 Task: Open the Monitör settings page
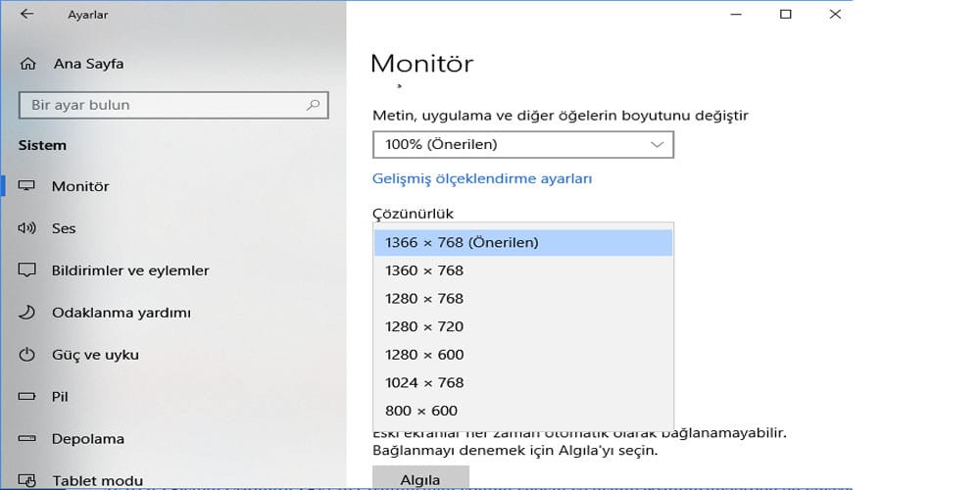pos(80,186)
